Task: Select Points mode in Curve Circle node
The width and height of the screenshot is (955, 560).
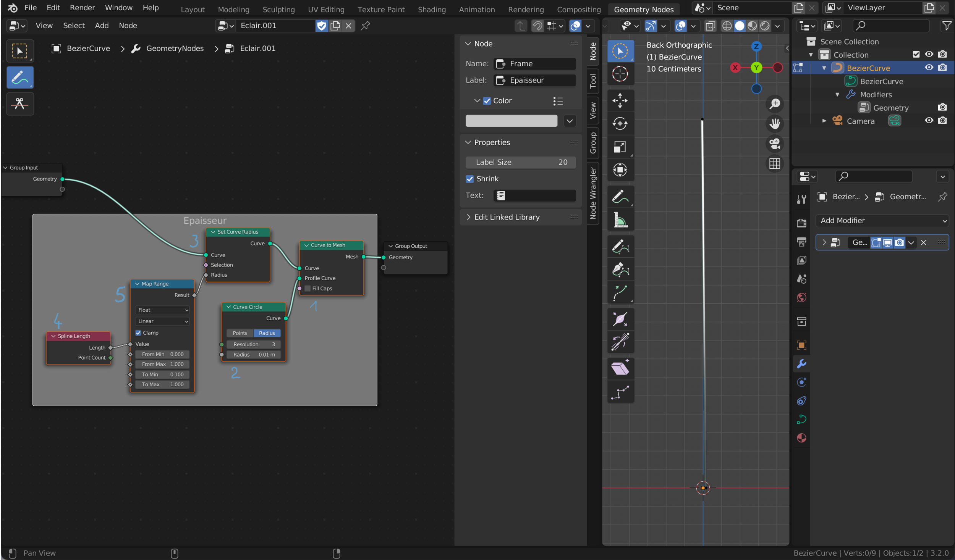Action: (240, 333)
